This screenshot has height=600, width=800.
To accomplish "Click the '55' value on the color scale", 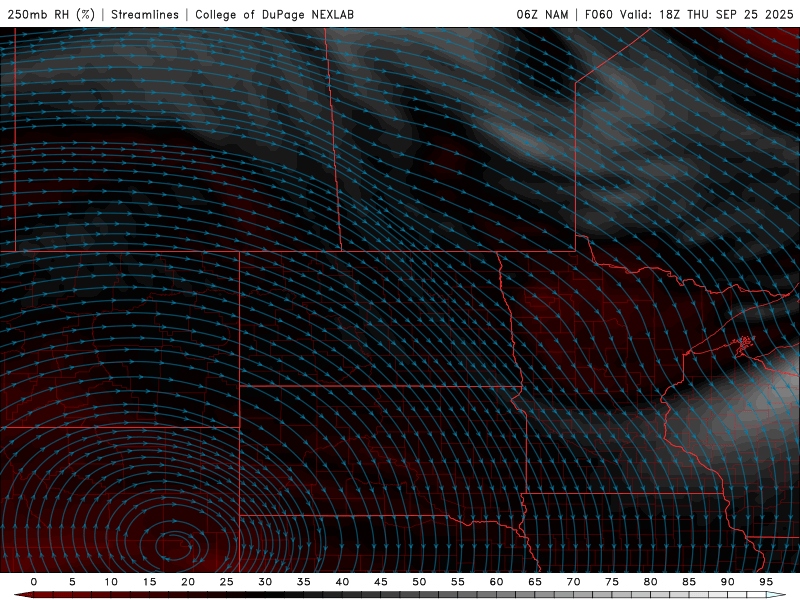I will 458,582.
